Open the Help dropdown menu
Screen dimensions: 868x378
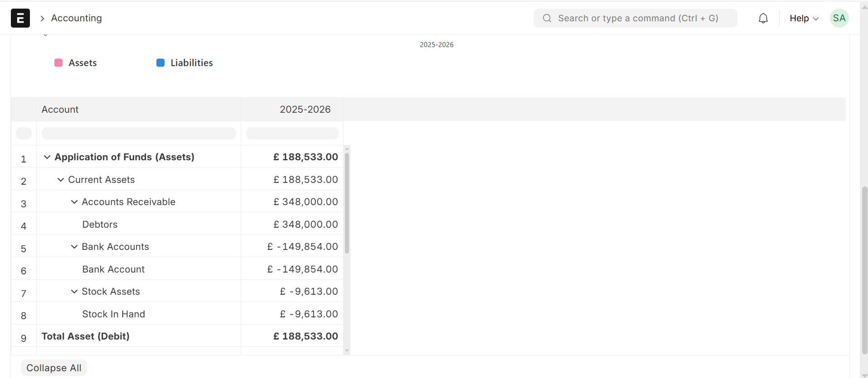click(x=804, y=18)
